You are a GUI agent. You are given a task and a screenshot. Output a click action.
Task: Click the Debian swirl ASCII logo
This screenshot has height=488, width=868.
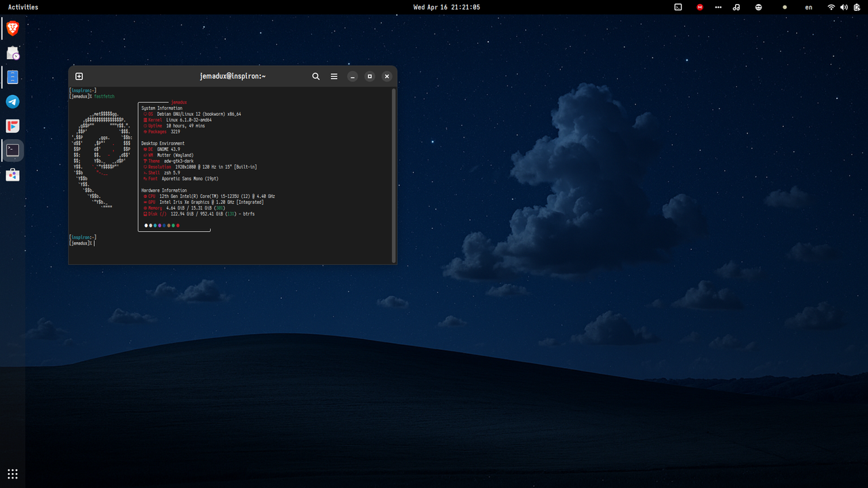point(102,160)
